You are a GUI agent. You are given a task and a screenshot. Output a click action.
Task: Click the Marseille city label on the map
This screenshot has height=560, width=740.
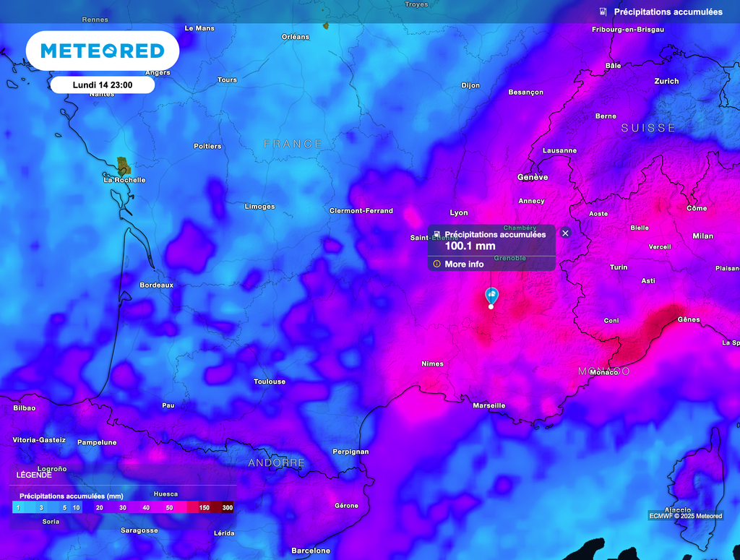(x=489, y=406)
